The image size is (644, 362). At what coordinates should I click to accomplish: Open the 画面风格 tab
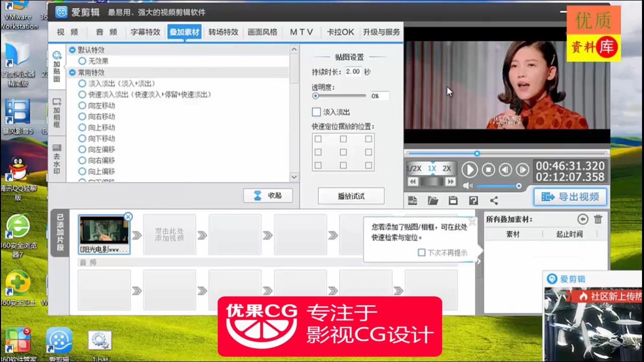(x=262, y=32)
